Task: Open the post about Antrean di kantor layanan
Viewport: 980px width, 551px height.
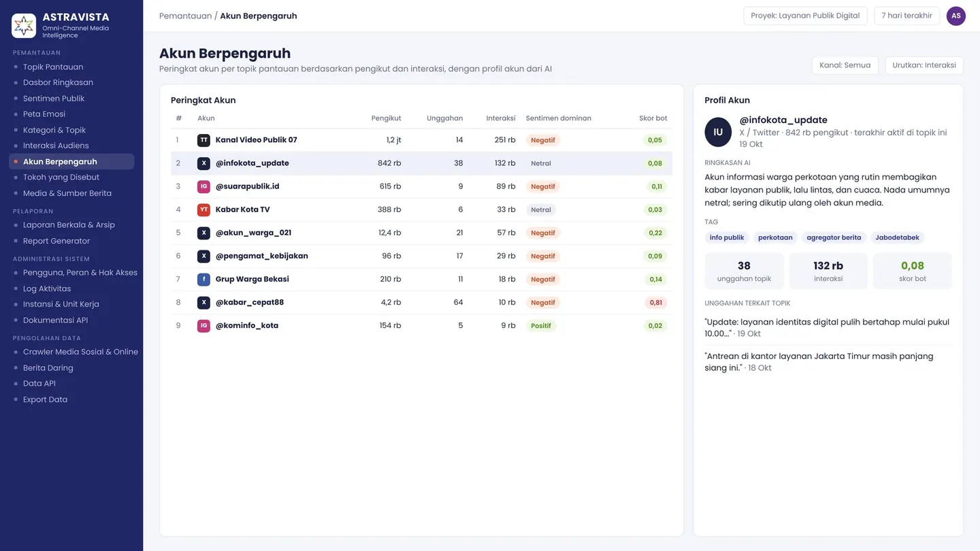Action: pos(828,362)
